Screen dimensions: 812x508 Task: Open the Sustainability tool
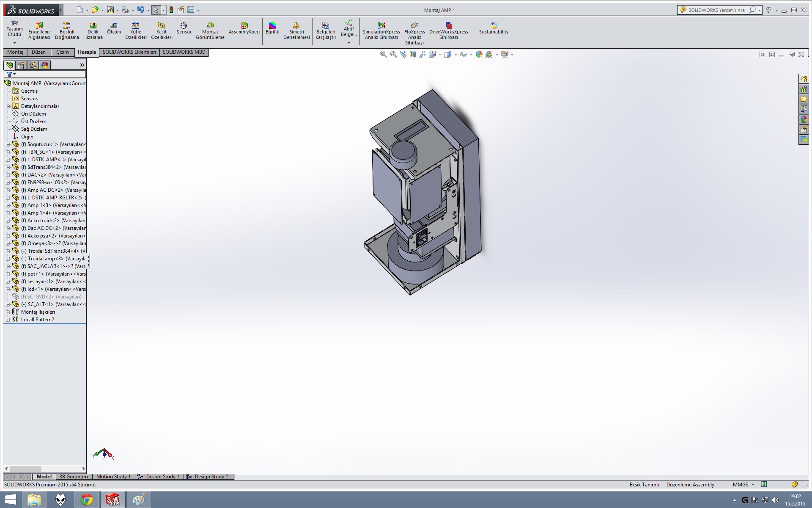494,28
